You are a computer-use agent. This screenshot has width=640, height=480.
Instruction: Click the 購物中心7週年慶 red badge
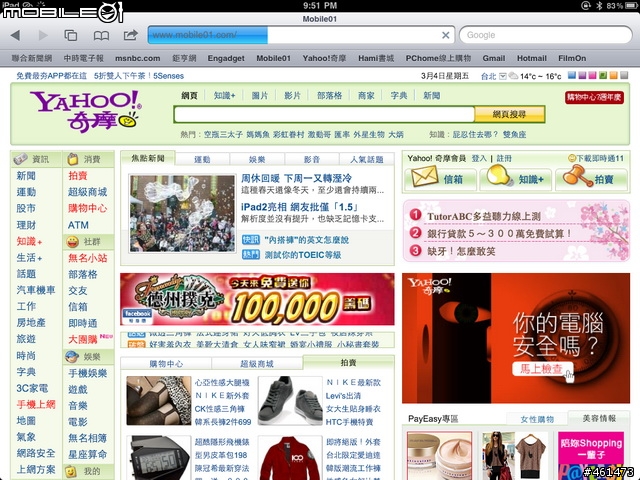pos(594,97)
